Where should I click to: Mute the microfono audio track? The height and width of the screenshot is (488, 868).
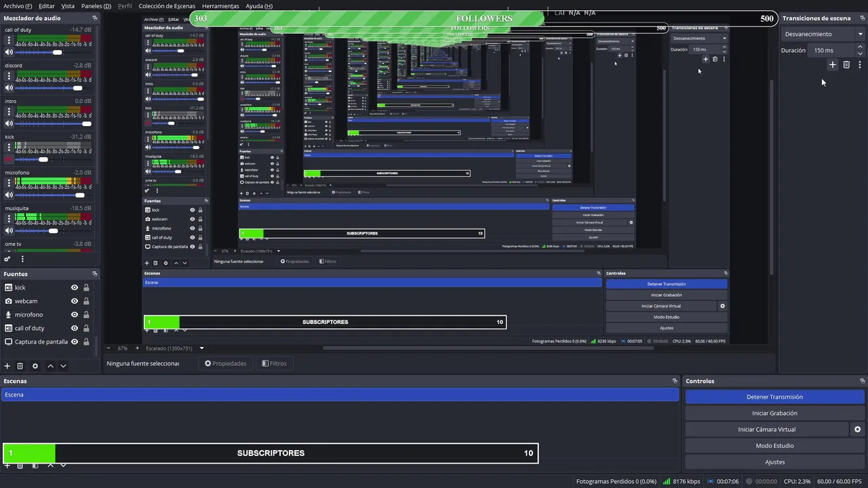tap(9, 195)
